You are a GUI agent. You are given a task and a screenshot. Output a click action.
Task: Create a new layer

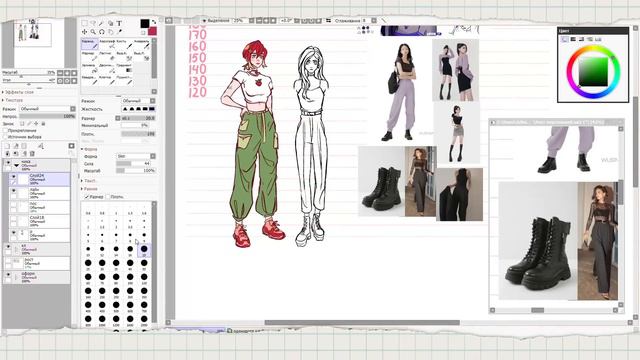7,146
